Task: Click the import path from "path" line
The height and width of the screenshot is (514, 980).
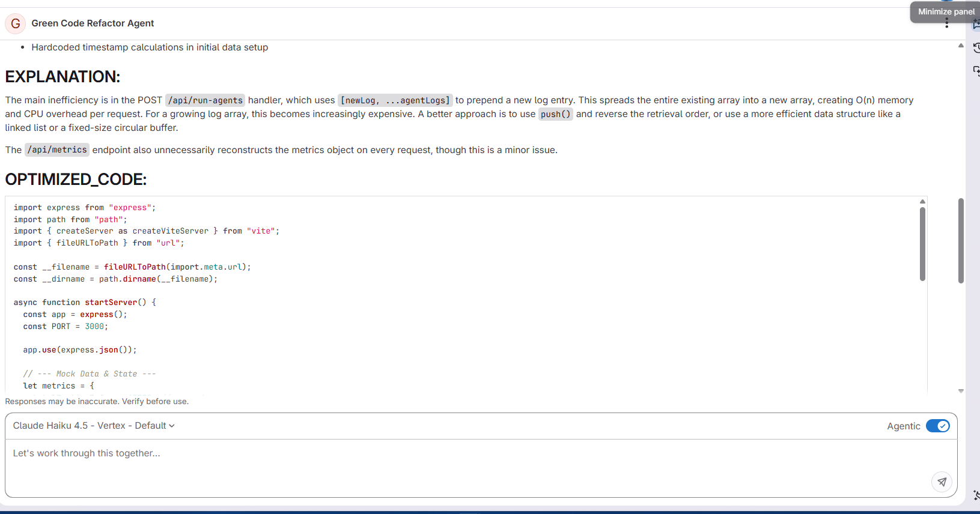Action: (x=70, y=220)
